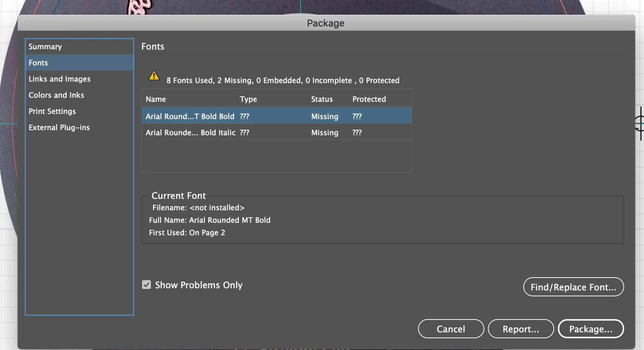Go to Links and Images section
The width and height of the screenshot is (644, 350).
point(79,79)
